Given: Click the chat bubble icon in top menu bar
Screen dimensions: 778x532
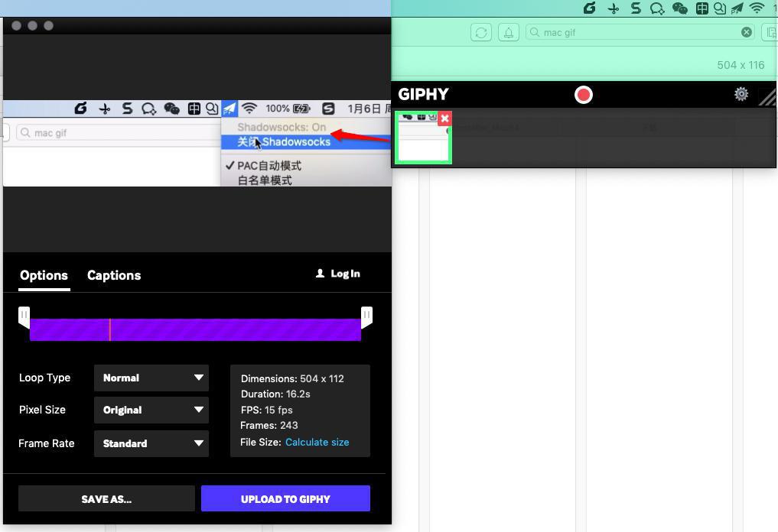Looking at the screenshot, I should point(657,8).
